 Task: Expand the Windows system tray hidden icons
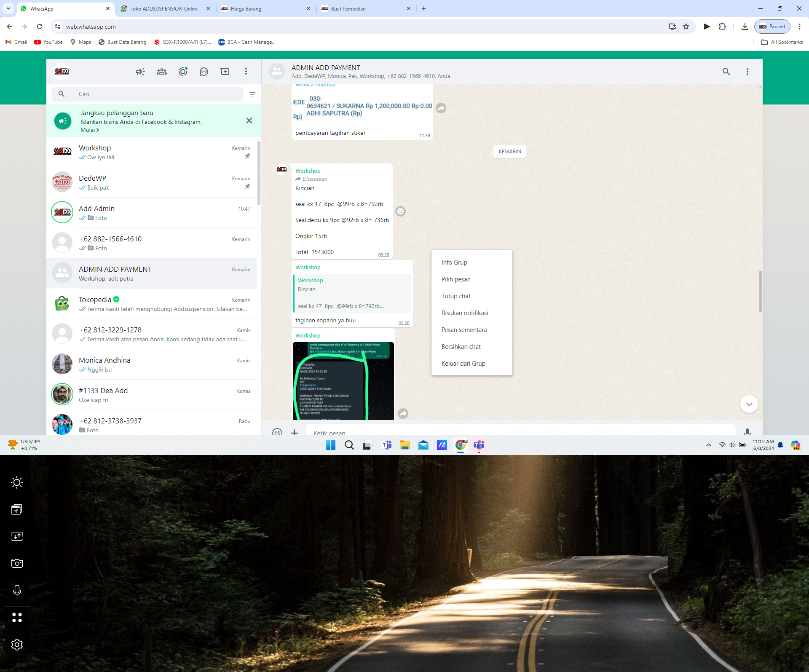tap(709, 445)
